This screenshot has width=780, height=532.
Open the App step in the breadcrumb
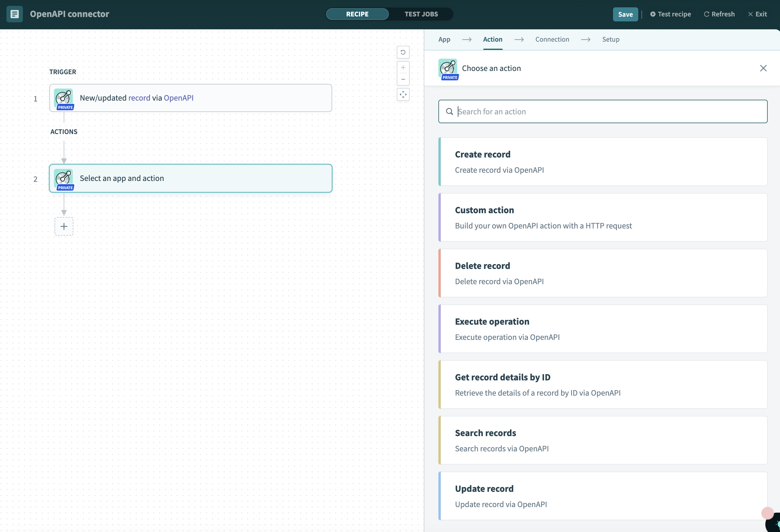coord(444,39)
